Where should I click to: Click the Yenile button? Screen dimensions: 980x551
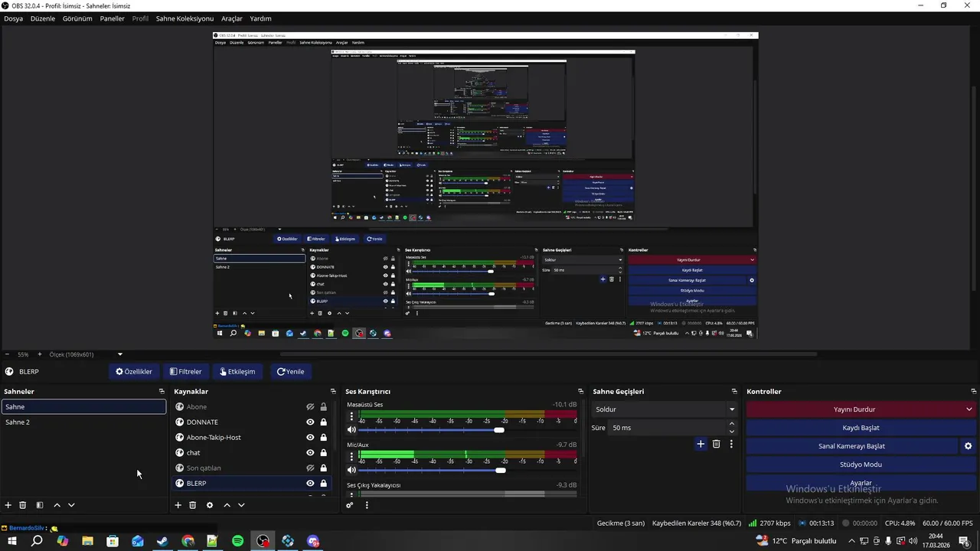[x=290, y=371]
